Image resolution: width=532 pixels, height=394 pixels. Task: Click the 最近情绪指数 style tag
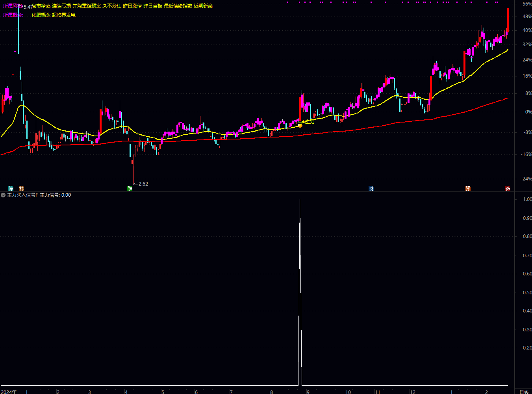click(x=178, y=6)
